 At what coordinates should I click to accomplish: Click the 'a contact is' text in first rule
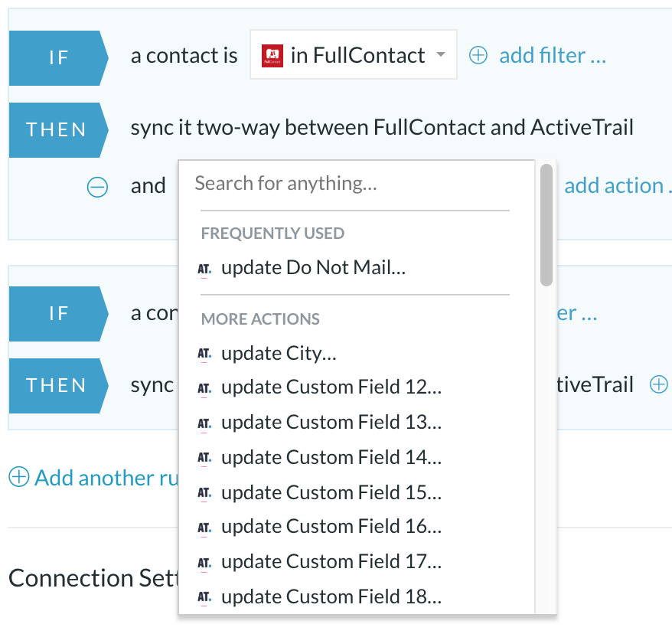[184, 56]
